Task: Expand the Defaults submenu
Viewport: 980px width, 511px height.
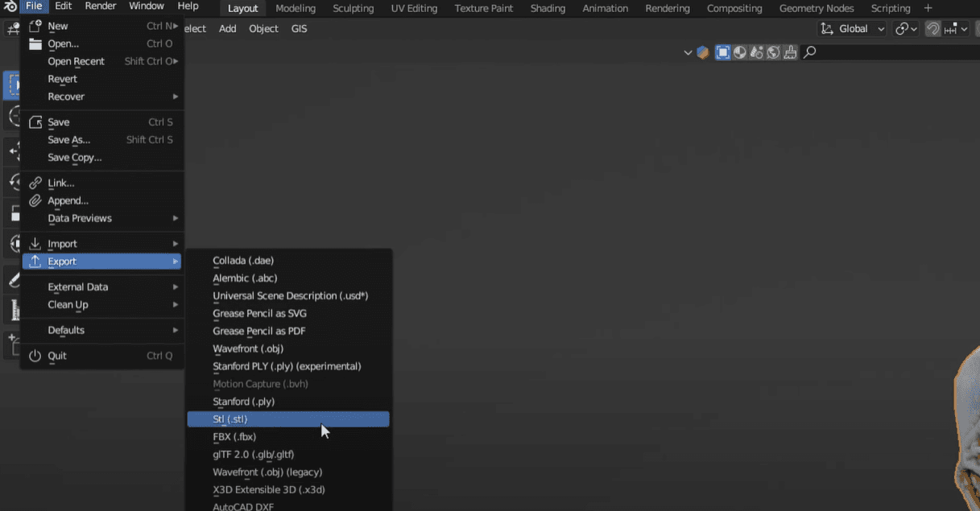Action: point(102,330)
